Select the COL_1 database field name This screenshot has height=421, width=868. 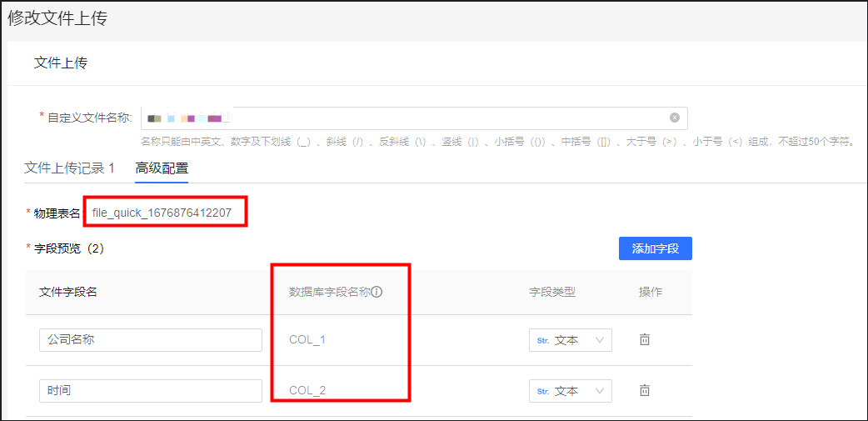coord(307,340)
